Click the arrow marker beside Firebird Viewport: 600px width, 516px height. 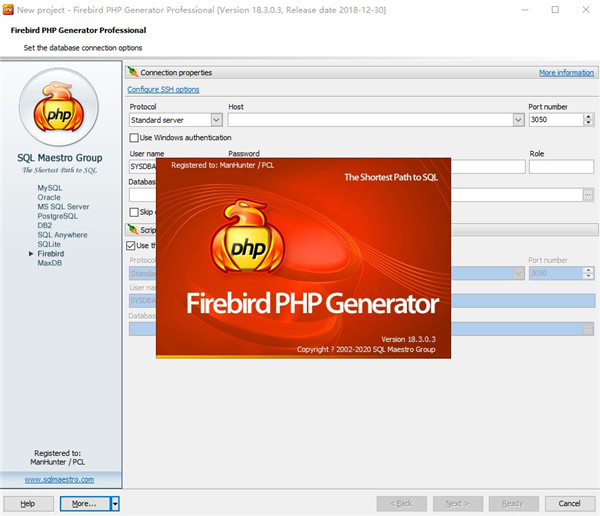31,253
